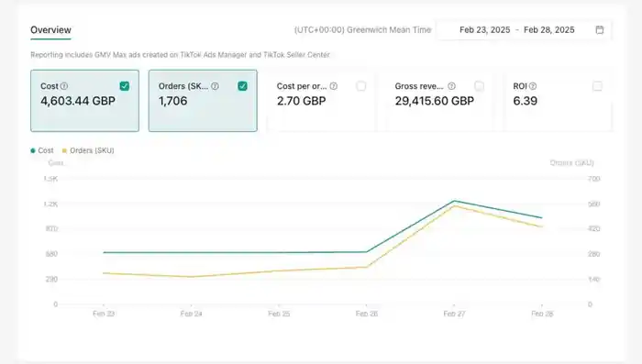Click the Gross revenue info icon
This screenshot has width=642, height=364.
coord(451,86)
